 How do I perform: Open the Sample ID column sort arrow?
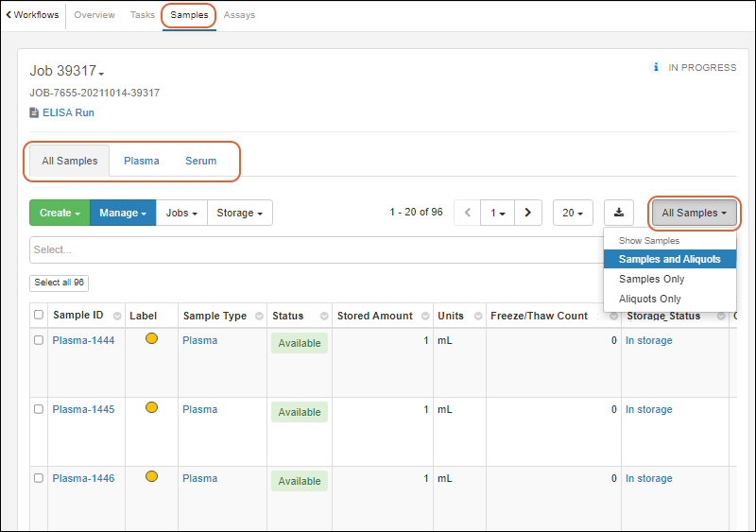[x=117, y=317]
